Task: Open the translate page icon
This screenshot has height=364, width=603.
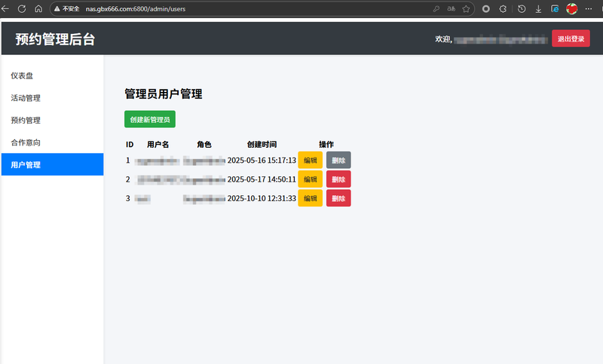Action: (451, 8)
